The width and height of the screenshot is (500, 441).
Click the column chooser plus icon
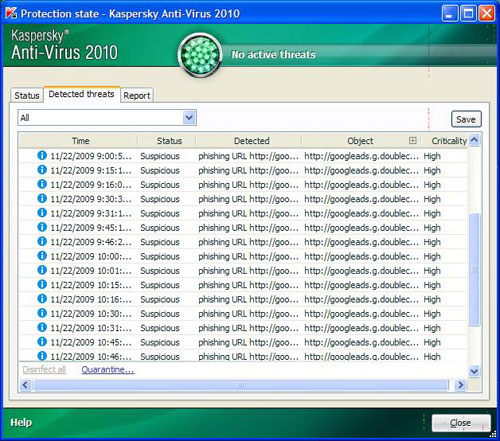(x=413, y=141)
